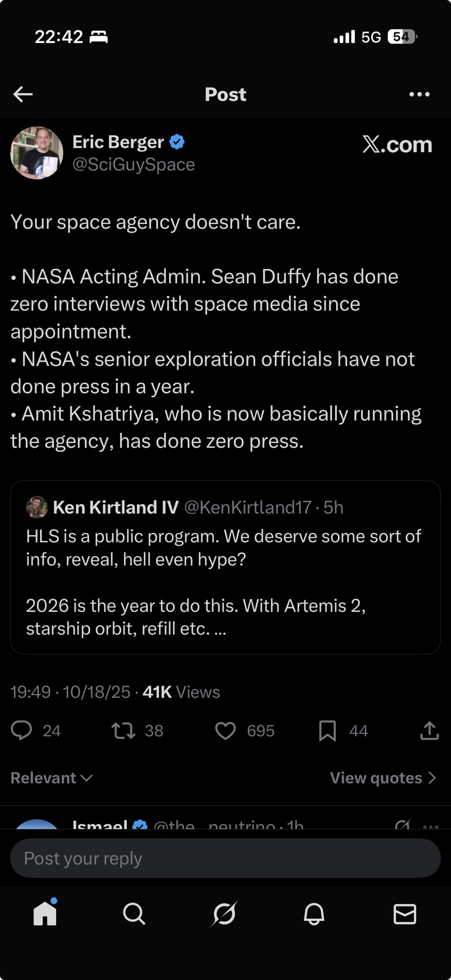Tap the back arrow icon

click(23, 94)
